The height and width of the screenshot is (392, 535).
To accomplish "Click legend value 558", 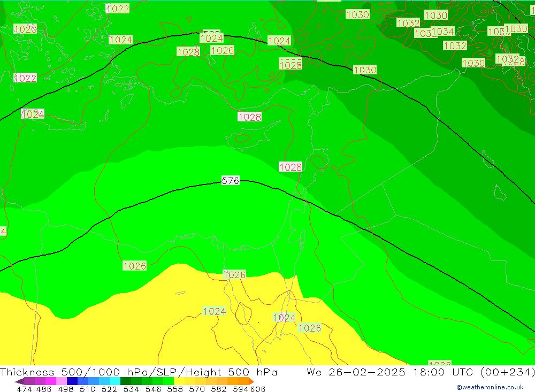I will pyautogui.click(x=175, y=389).
